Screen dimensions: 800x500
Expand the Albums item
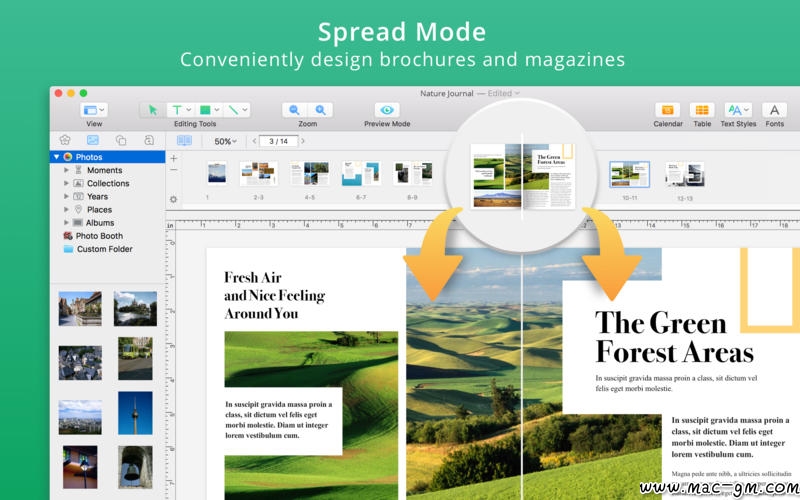[66, 223]
